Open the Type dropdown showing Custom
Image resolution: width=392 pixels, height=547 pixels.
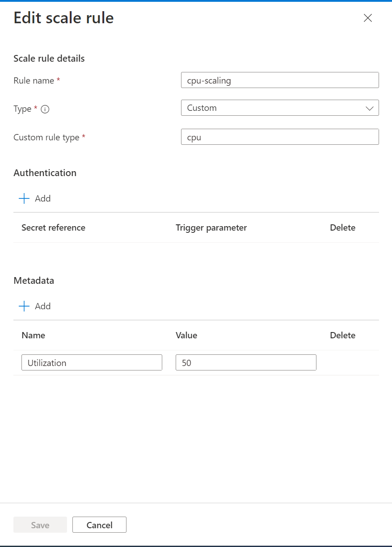point(280,108)
